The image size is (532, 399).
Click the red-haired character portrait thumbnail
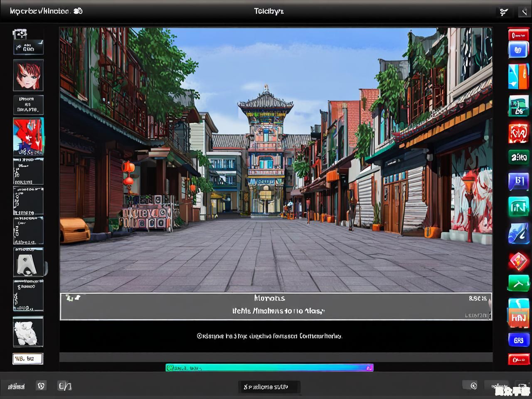[28, 75]
